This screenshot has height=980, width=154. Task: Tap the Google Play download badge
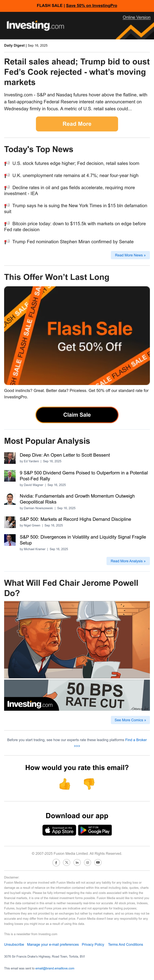pos(95,830)
